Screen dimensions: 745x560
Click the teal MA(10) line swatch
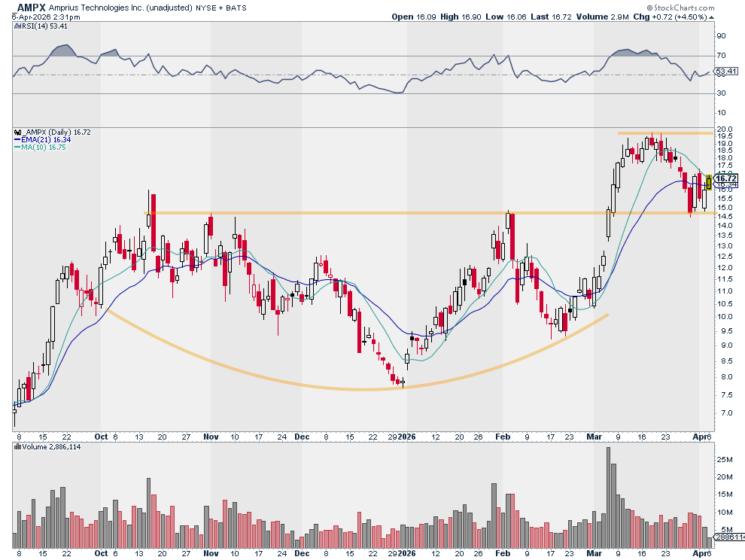point(17,148)
